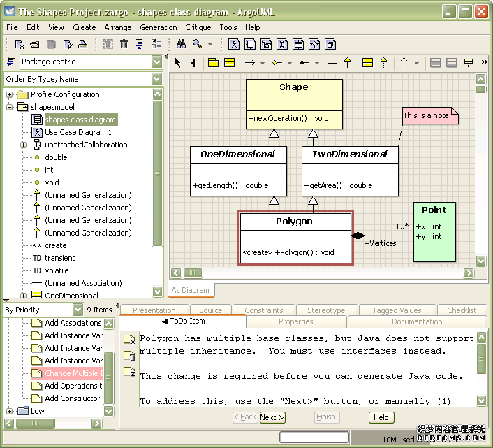Click the New ToDo Item icon
The image size is (493, 448).
pos(129,340)
